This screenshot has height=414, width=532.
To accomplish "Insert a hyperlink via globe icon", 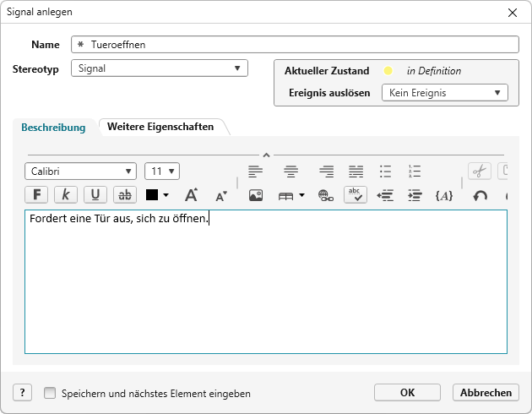I will coord(326,195).
